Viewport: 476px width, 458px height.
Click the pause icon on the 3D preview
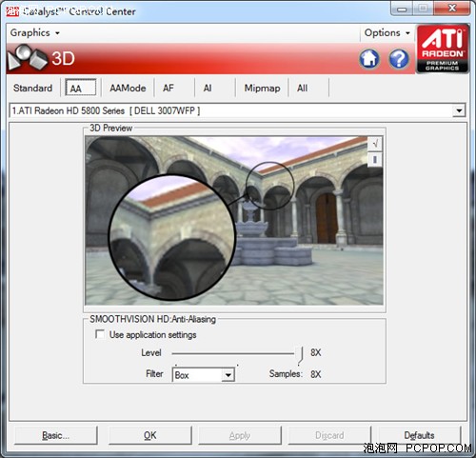(375, 159)
